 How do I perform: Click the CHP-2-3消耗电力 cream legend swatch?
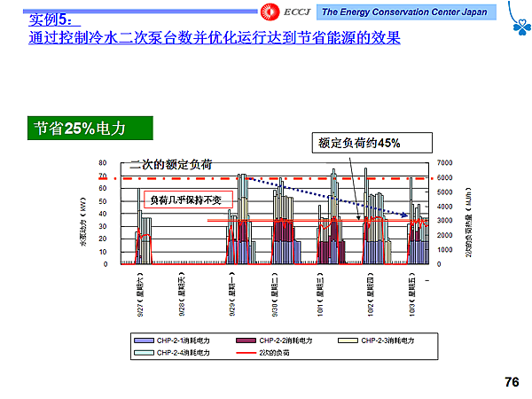point(349,340)
